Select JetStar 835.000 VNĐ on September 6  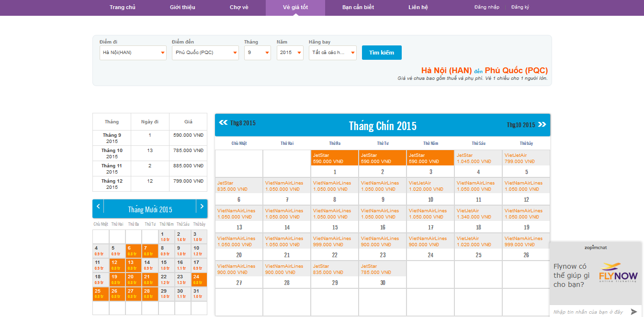[239, 186]
